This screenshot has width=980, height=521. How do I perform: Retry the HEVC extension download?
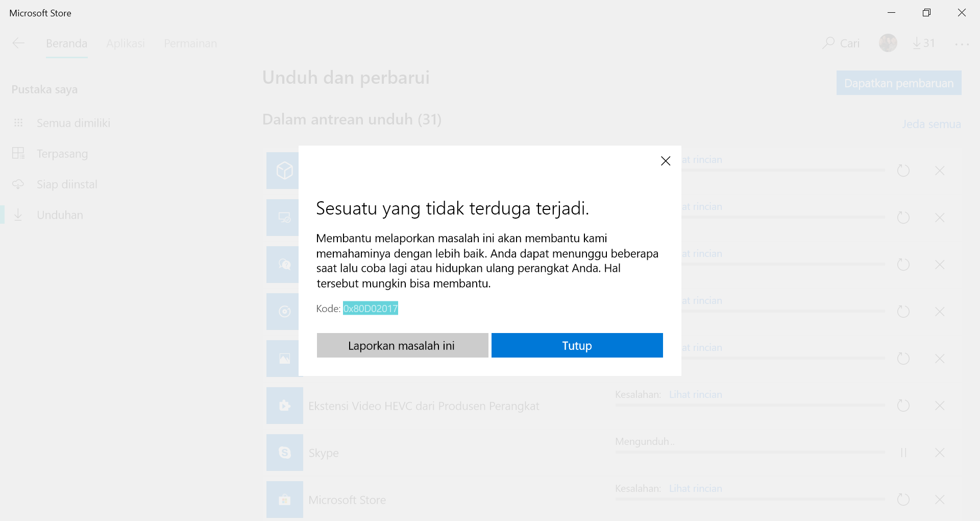tap(903, 406)
